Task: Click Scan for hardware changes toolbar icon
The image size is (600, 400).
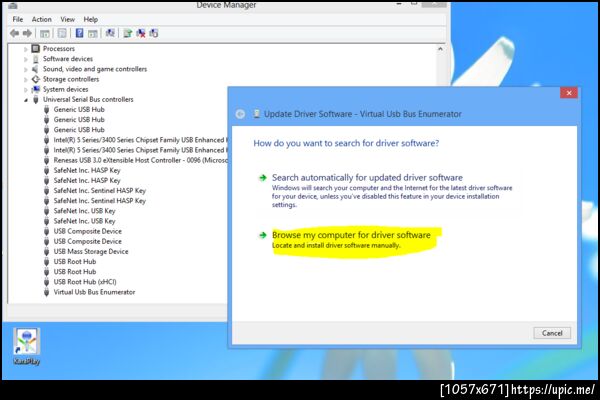Action: point(110,33)
